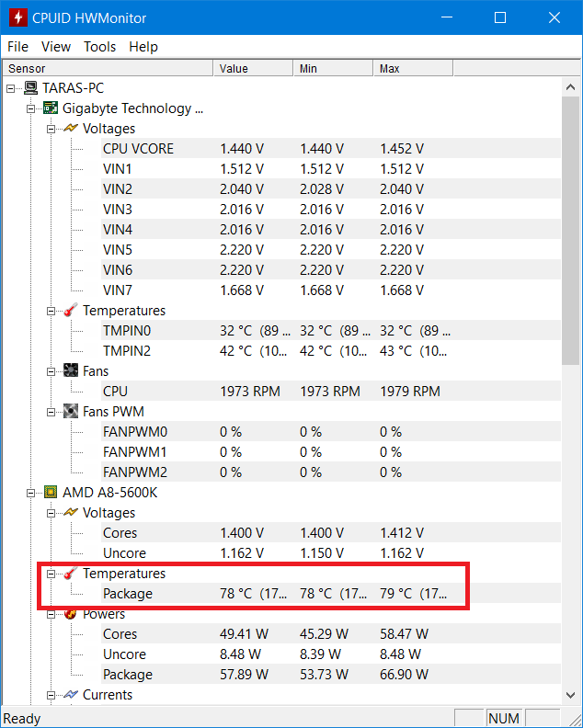
Task: Collapse the Powers group
Action: (x=51, y=614)
